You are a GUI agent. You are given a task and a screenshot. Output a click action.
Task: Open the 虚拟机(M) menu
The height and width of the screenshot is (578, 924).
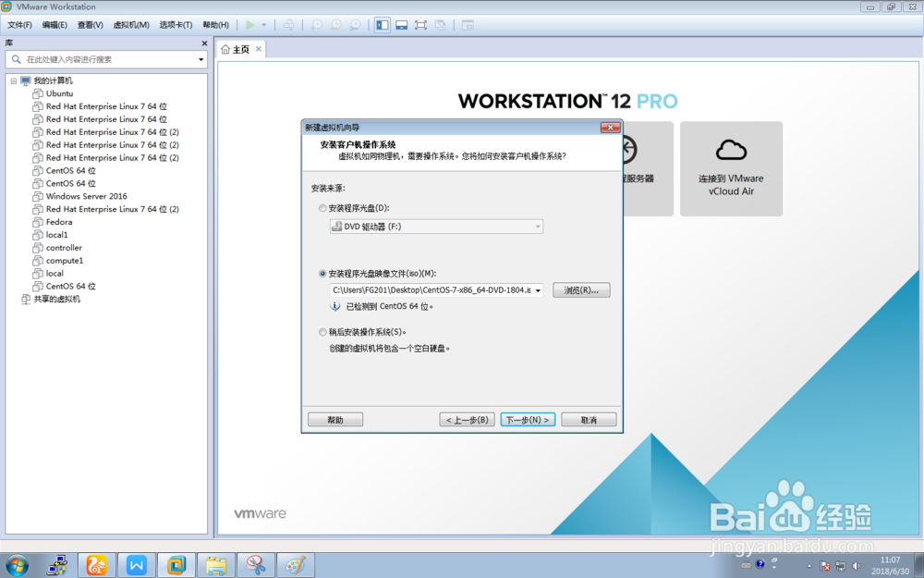pyautogui.click(x=131, y=25)
